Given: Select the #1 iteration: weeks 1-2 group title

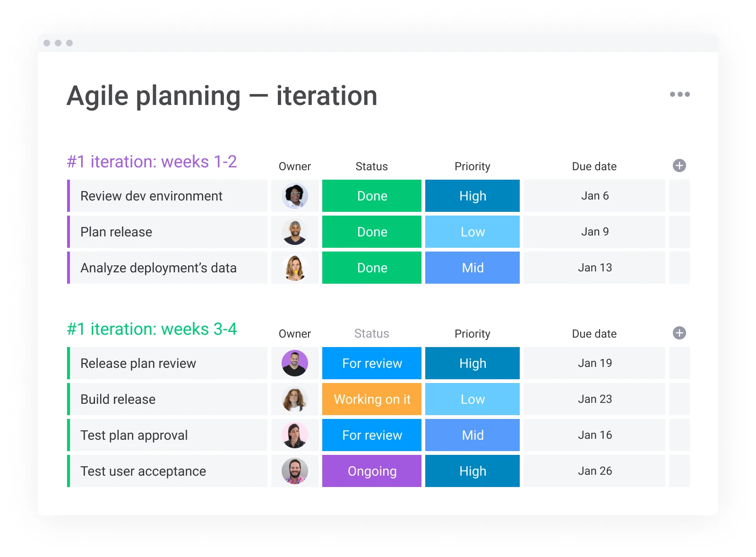Looking at the screenshot, I should click(x=152, y=162).
